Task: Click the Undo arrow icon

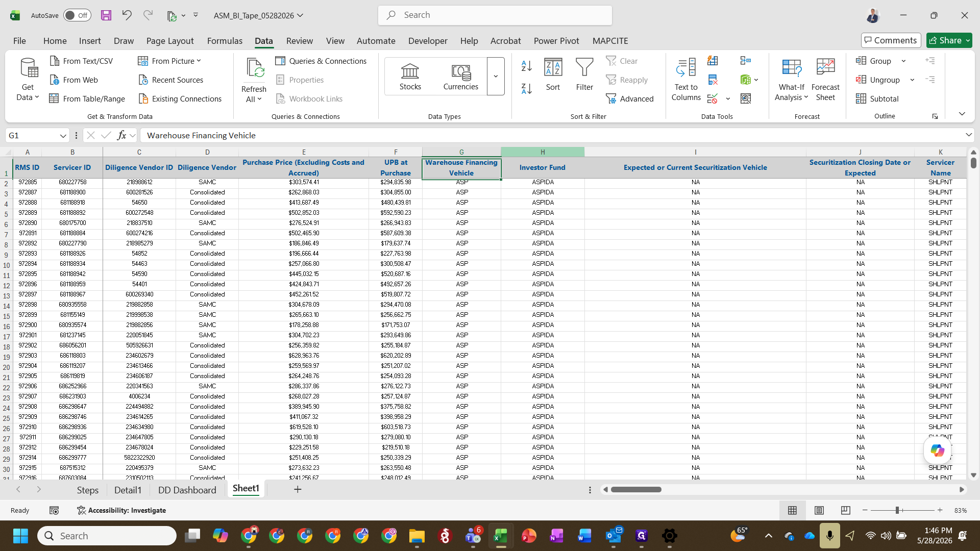Action: (x=127, y=15)
